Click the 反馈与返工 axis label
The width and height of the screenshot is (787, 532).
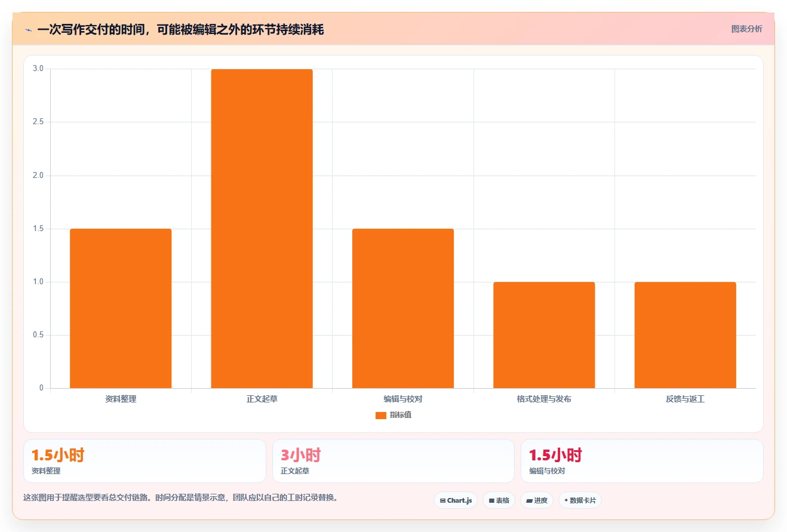(x=685, y=399)
